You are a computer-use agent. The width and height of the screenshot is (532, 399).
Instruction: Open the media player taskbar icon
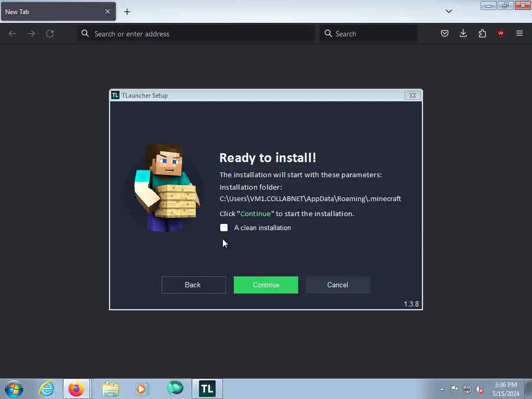pyautogui.click(x=142, y=389)
